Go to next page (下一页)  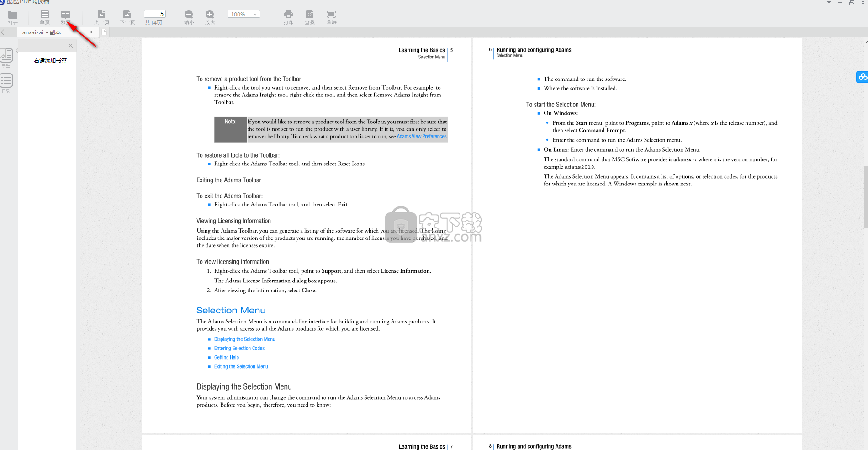[x=127, y=17]
